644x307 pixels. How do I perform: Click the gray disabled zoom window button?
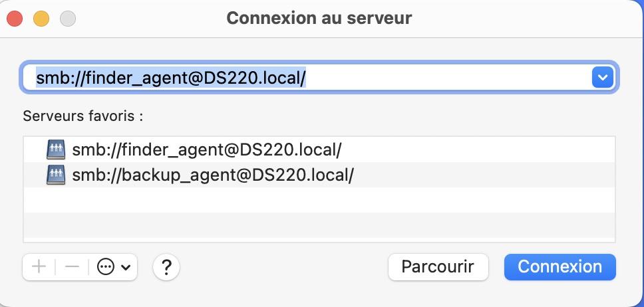(x=68, y=19)
